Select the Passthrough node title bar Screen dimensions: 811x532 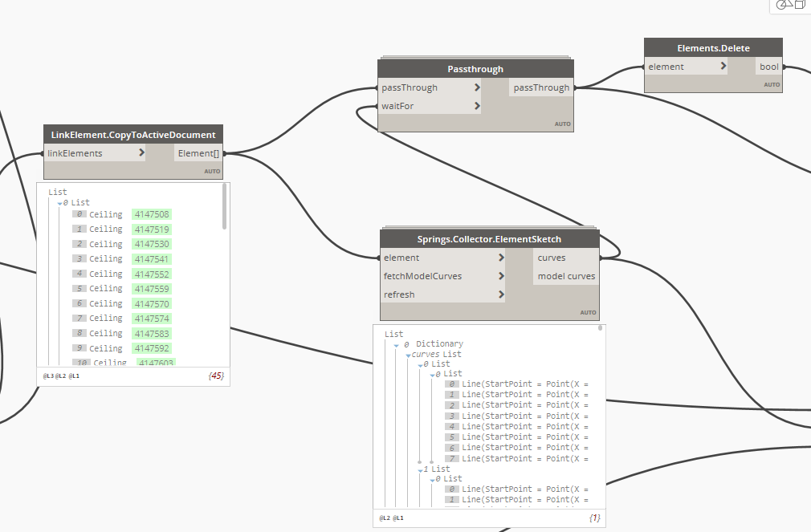click(475, 69)
